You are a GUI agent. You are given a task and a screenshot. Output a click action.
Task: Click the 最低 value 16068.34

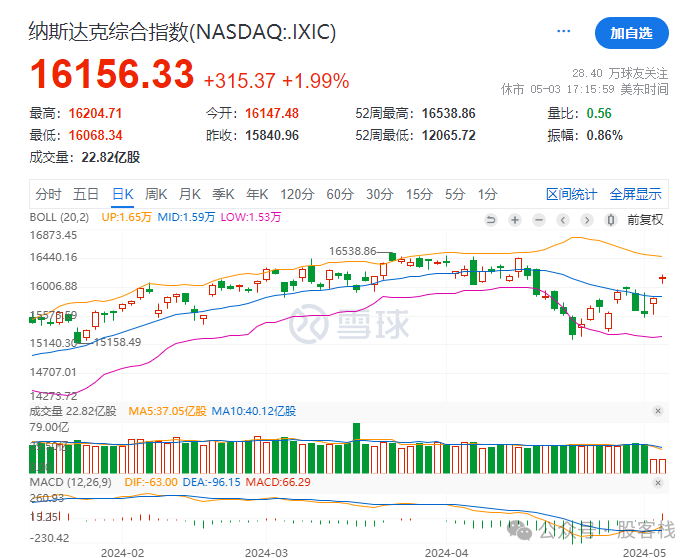95,135
